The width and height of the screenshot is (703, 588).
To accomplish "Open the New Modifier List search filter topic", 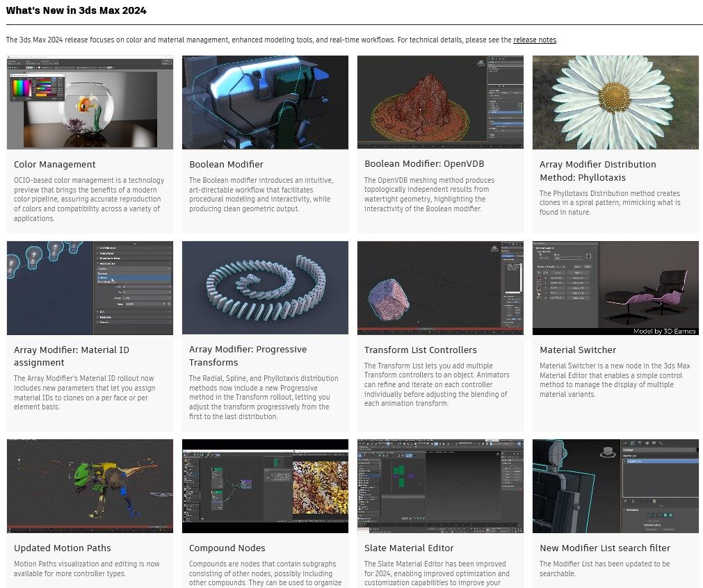I will [605, 548].
